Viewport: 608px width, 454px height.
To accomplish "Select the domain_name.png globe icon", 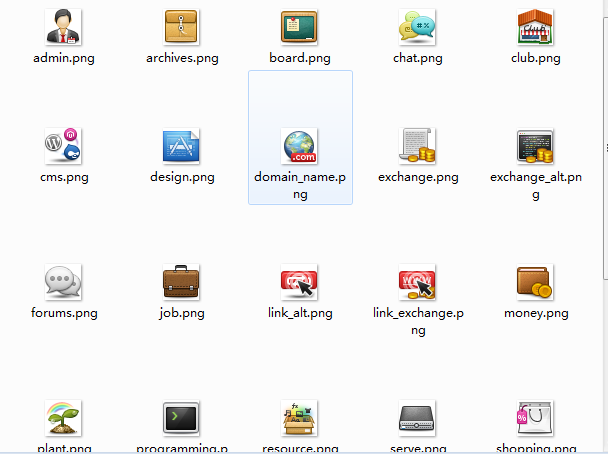I will tap(299, 146).
